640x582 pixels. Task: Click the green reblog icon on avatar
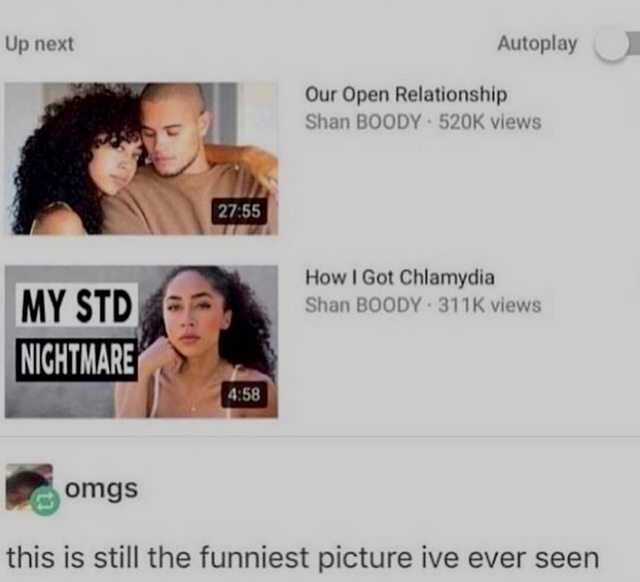(45, 502)
